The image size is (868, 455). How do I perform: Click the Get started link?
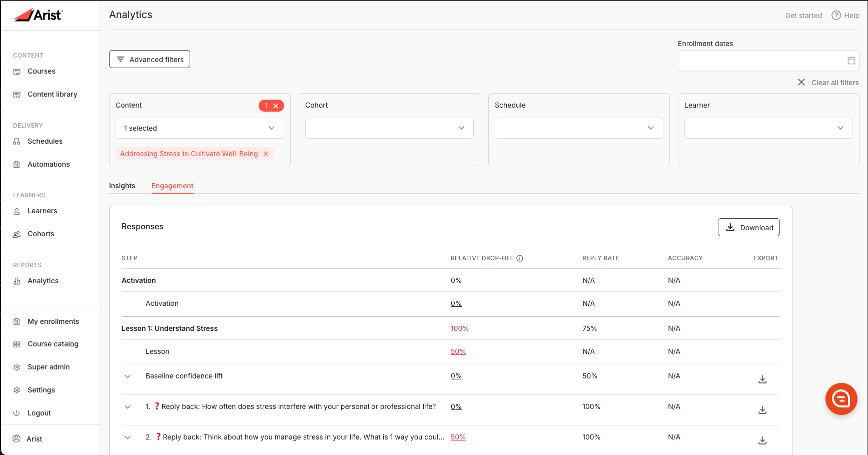tap(803, 16)
